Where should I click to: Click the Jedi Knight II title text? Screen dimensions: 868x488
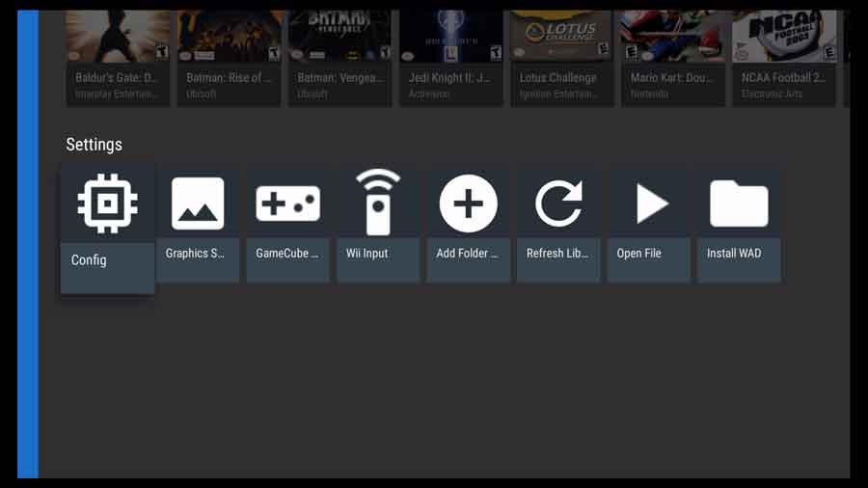pyautogui.click(x=448, y=78)
